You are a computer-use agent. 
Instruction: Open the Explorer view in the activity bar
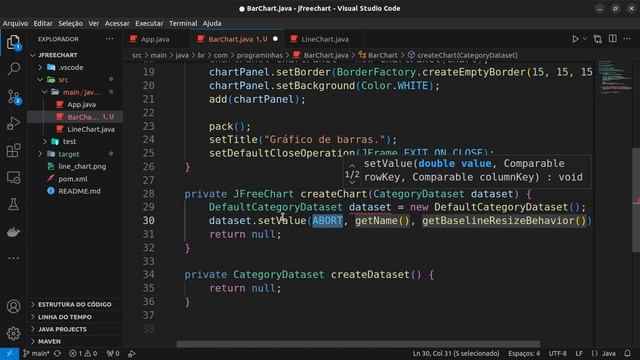13,42
